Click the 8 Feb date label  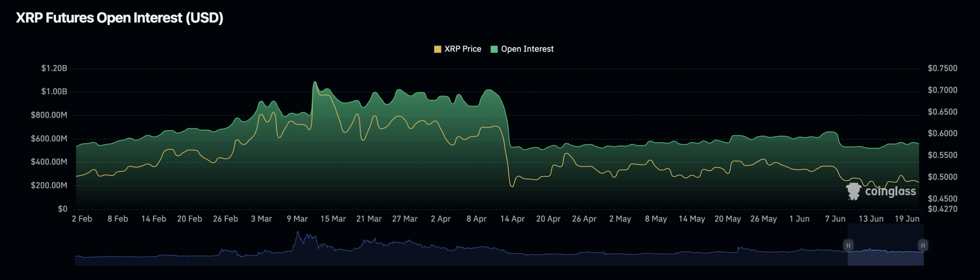(118, 219)
